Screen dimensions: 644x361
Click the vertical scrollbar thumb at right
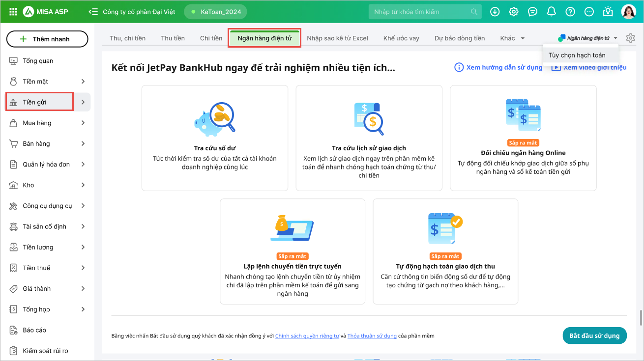(640, 318)
